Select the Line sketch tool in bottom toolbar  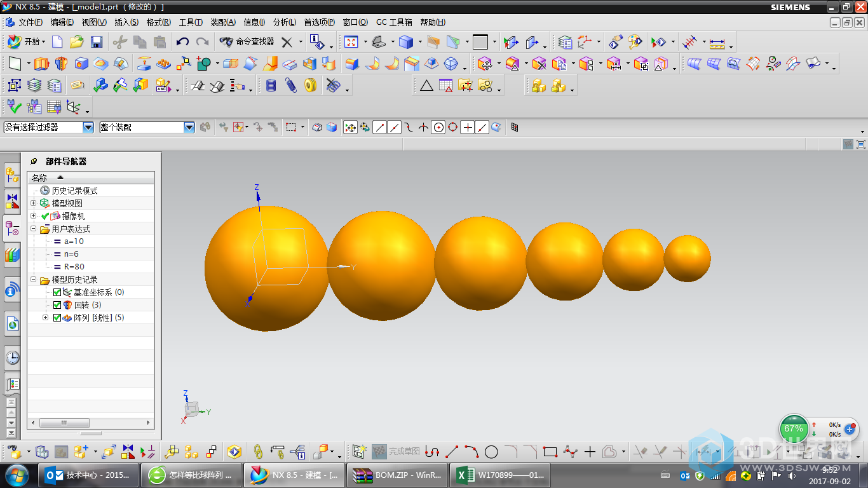tap(452, 452)
